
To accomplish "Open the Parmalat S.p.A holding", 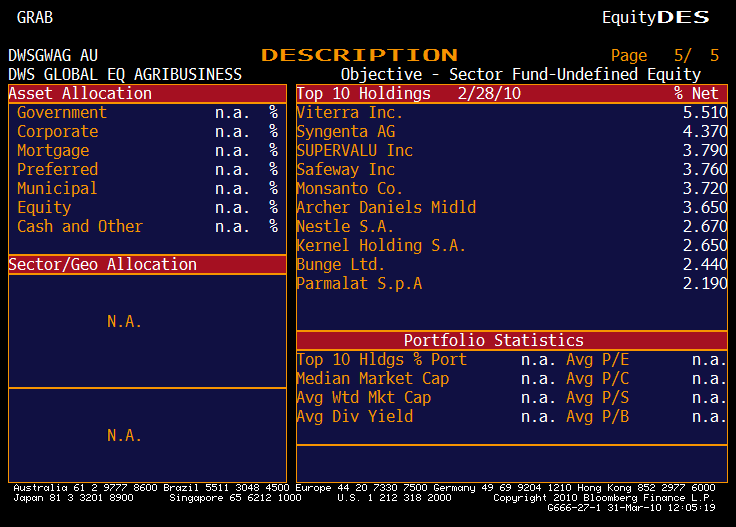I will coord(360,283).
